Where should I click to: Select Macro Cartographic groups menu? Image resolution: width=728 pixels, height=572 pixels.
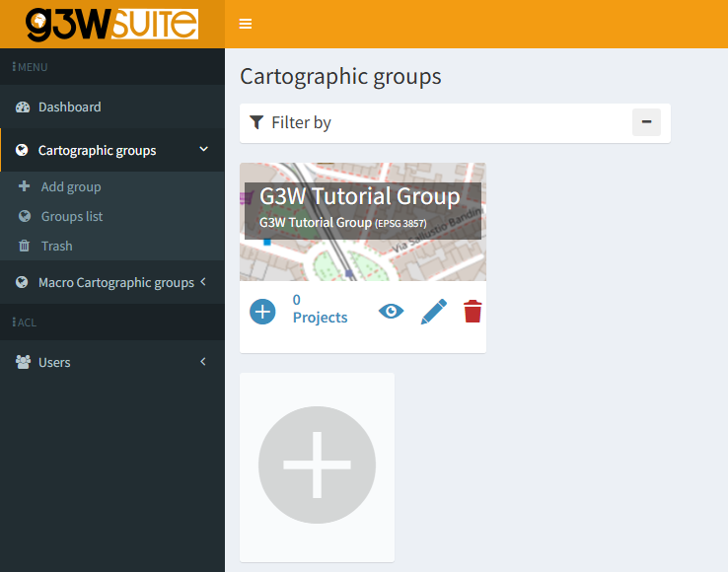point(112,282)
